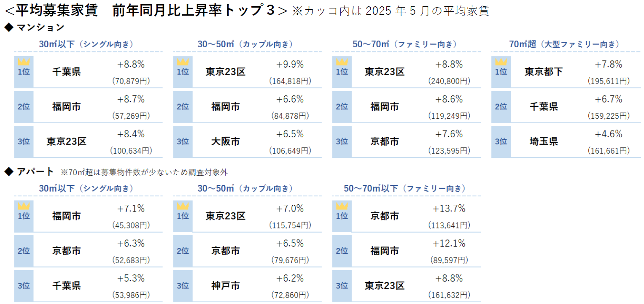Click the +9.9% increase rate value
This screenshot has width=644, height=304.
pyautogui.click(x=290, y=65)
